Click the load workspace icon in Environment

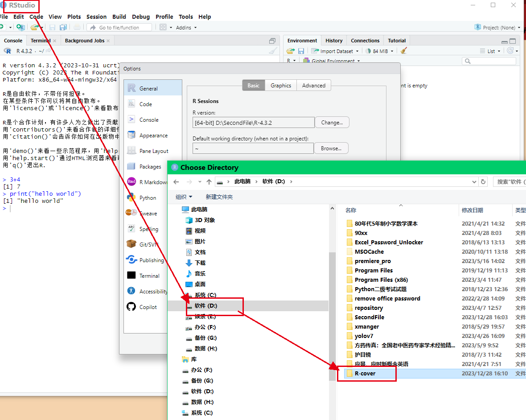[291, 51]
